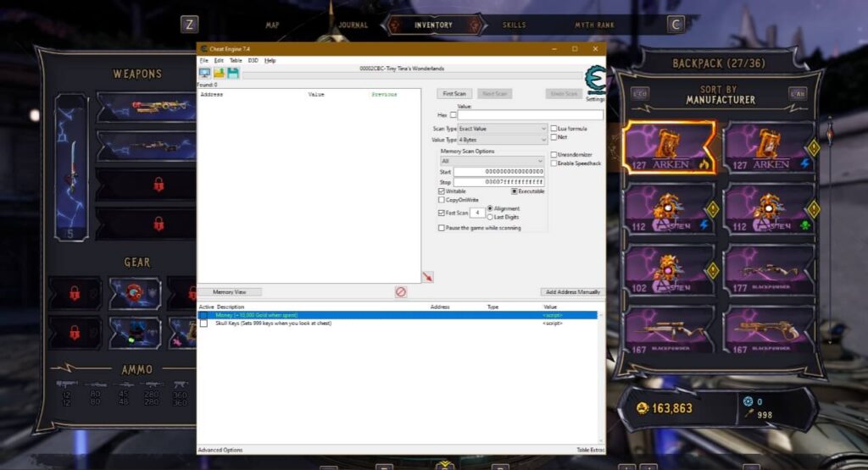Open the Table menu
This screenshot has height=470, width=868.
(x=236, y=60)
